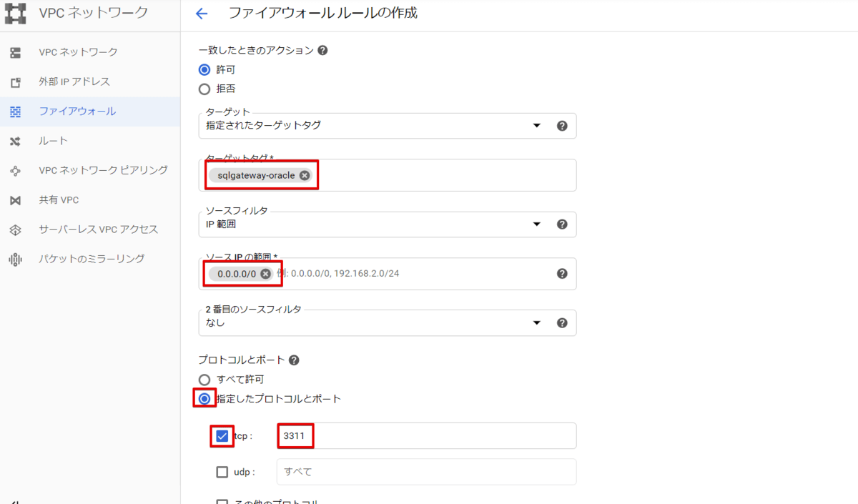Open VPC ネットワーク ピアリング in sidebar
Image resolution: width=858 pixels, height=504 pixels.
[90, 170]
